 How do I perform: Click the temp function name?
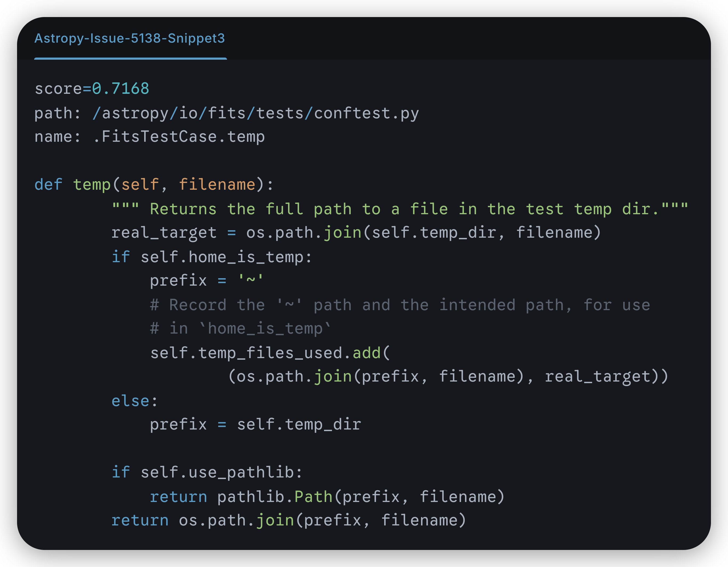click(92, 185)
